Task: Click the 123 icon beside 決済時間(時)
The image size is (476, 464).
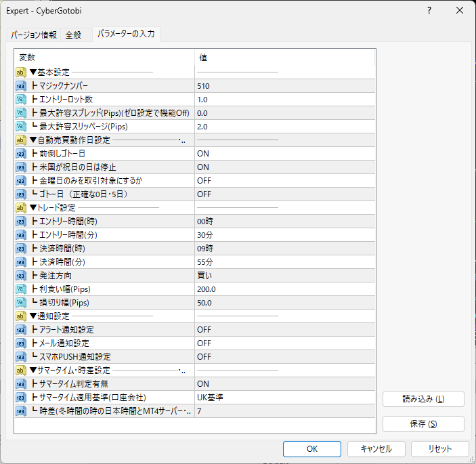Action: (x=20, y=249)
